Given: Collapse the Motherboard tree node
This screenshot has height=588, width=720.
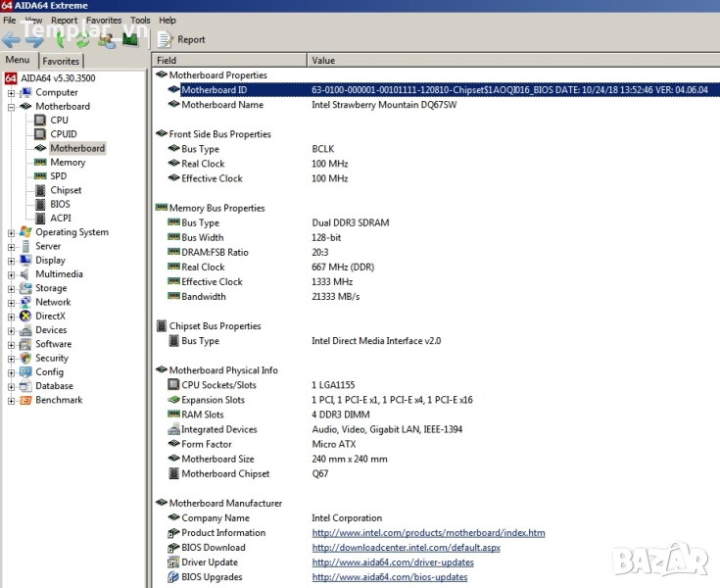Looking at the screenshot, I should tap(12, 107).
